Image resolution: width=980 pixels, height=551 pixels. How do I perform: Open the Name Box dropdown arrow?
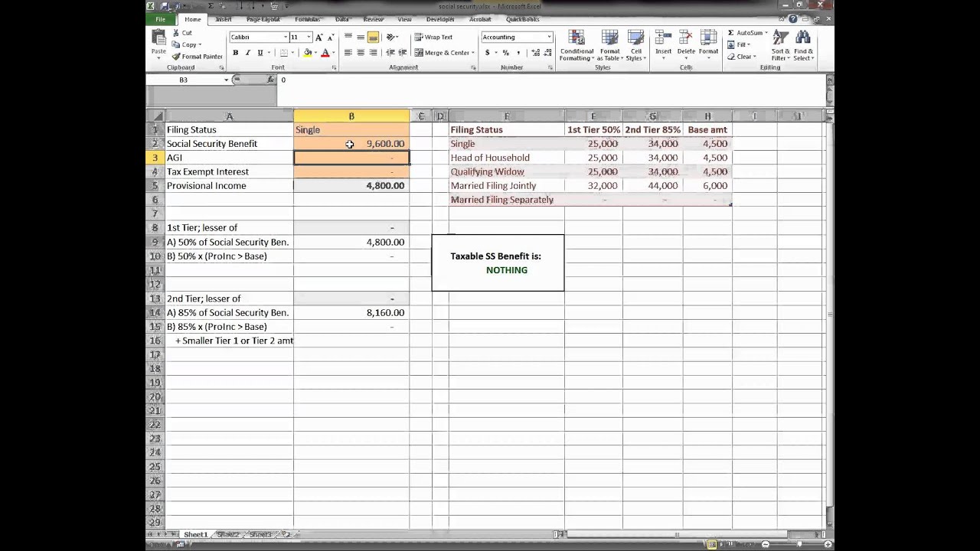(x=226, y=80)
